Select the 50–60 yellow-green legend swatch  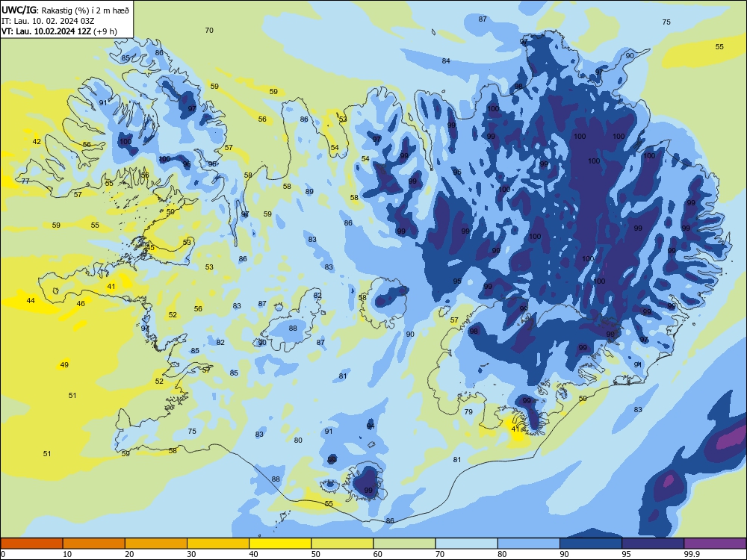tap(342, 544)
